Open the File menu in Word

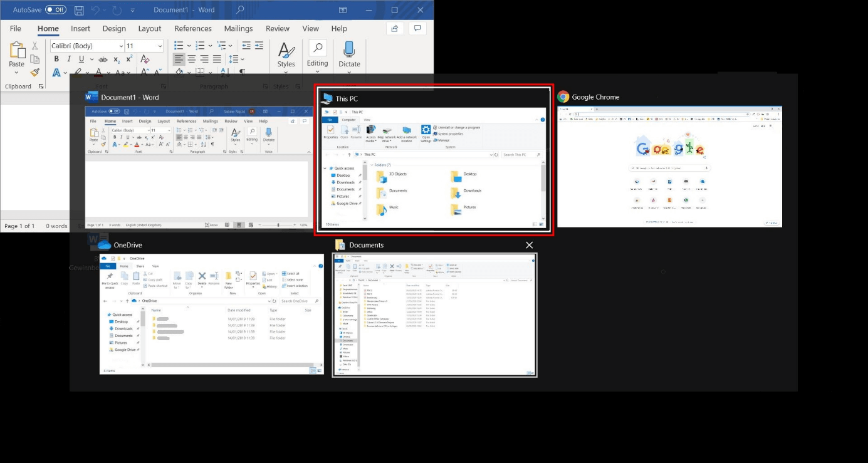pos(15,28)
